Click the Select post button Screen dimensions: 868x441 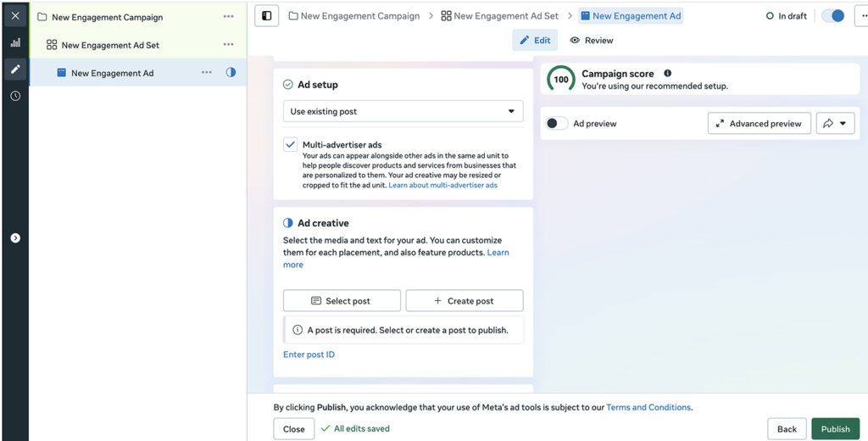coord(342,301)
